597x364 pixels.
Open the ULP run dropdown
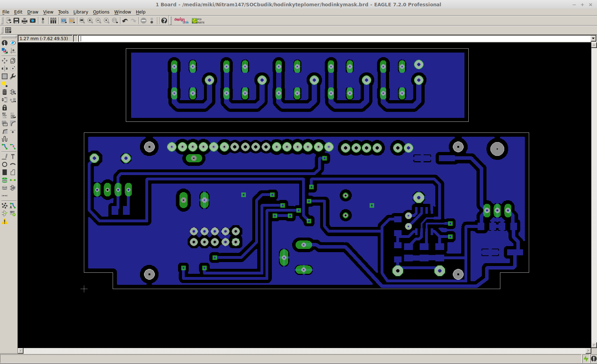72,21
